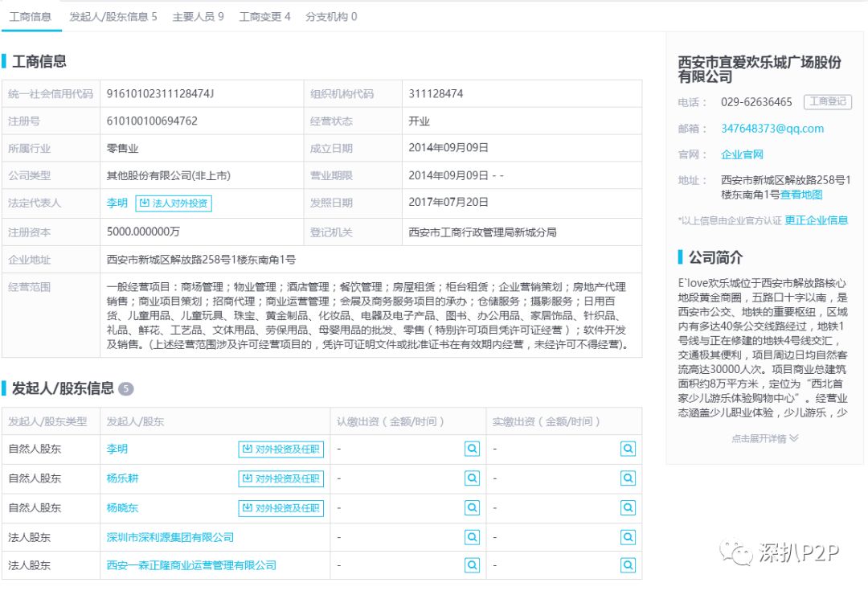
Task: Click the issue date 2017年07月20日
Action: coord(448,202)
